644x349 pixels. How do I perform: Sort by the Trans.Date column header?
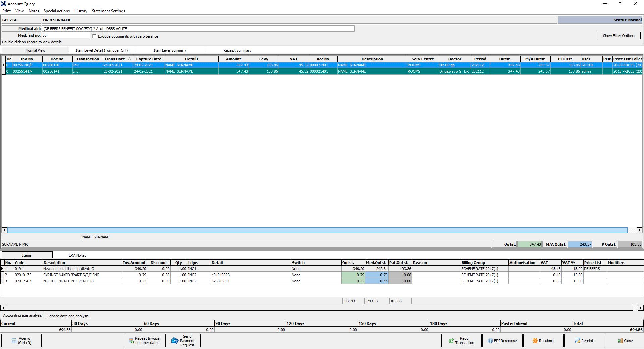(x=115, y=59)
